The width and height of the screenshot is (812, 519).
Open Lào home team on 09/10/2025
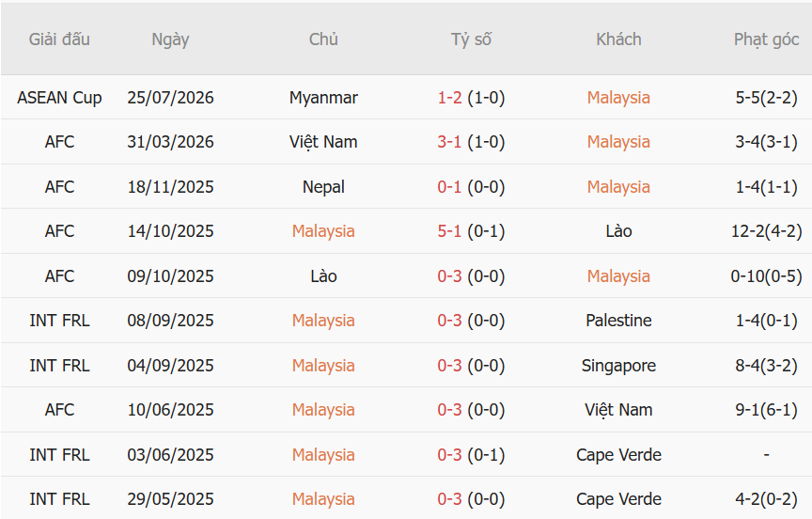click(x=323, y=276)
